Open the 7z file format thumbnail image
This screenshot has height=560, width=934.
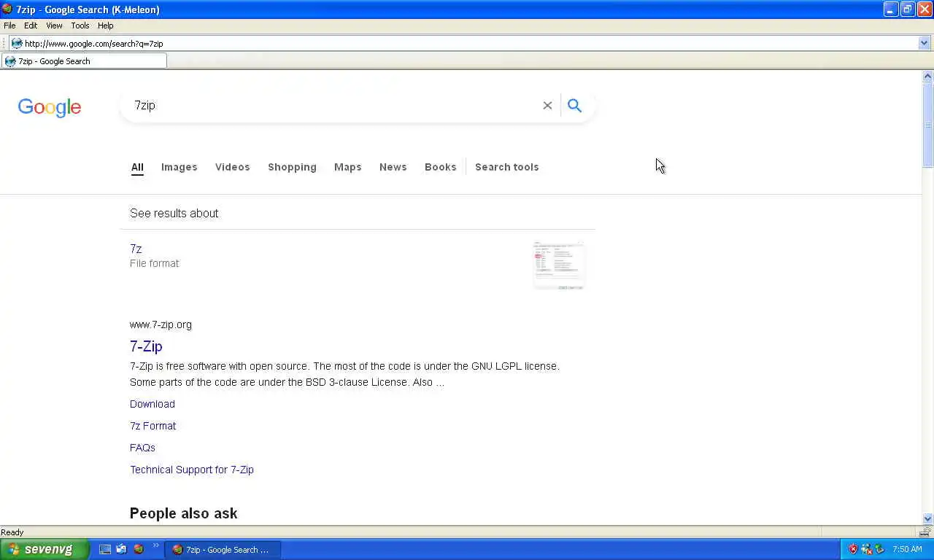(x=559, y=265)
